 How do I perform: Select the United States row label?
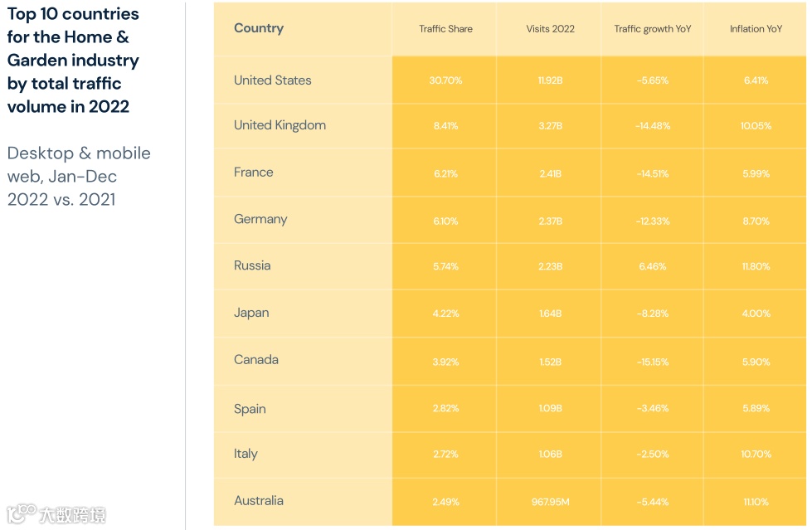point(273,80)
